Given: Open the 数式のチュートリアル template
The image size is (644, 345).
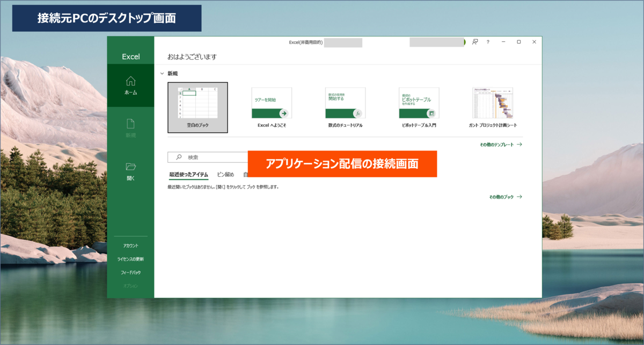Looking at the screenshot, I should [x=345, y=107].
